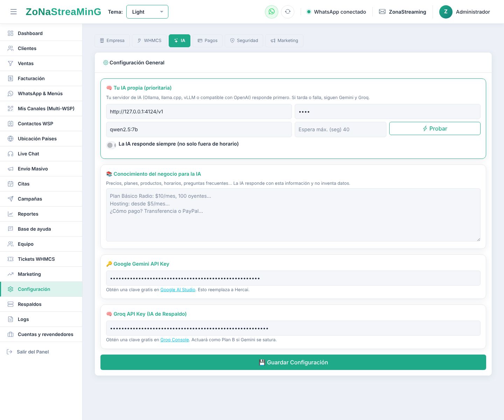This screenshot has width=504, height=420.
Task: Click the Salir del Panel exit icon
Action: pyautogui.click(x=9, y=352)
